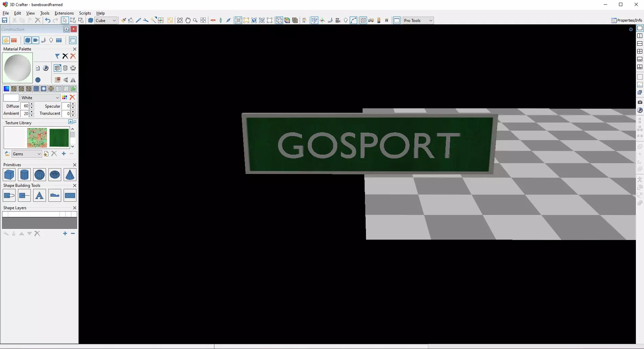Open the Properties/Info panel
This screenshot has height=349, width=644.
pyautogui.click(x=626, y=20)
